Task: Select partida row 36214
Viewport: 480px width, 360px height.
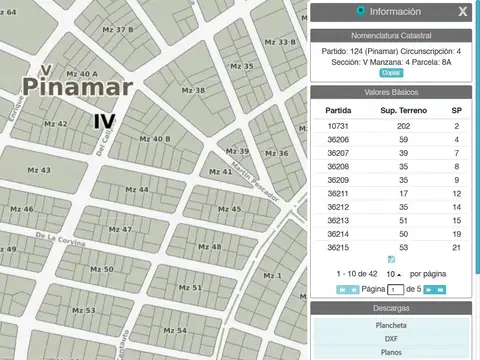Action: (x=391, y=234)
